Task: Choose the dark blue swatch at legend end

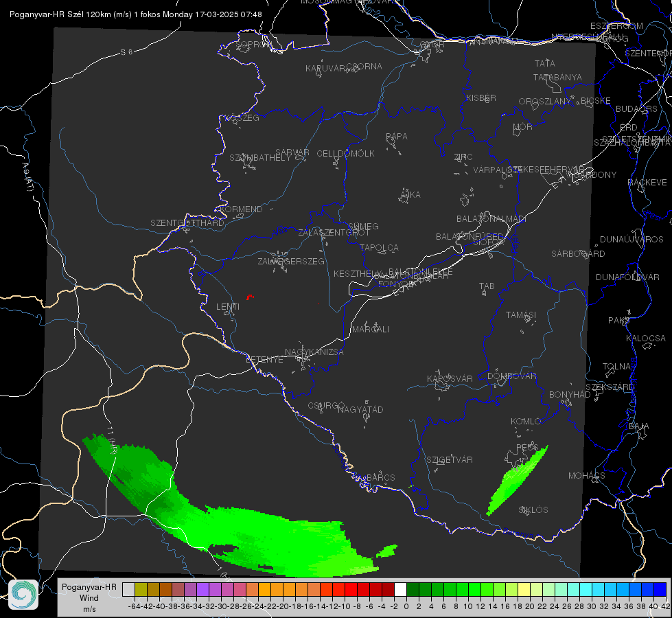Action: click(660, 589)
